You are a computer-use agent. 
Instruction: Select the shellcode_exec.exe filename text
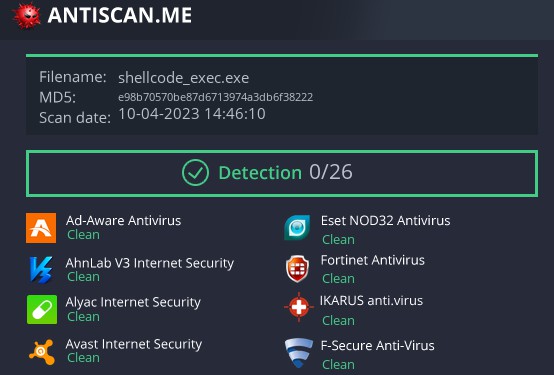183,78
